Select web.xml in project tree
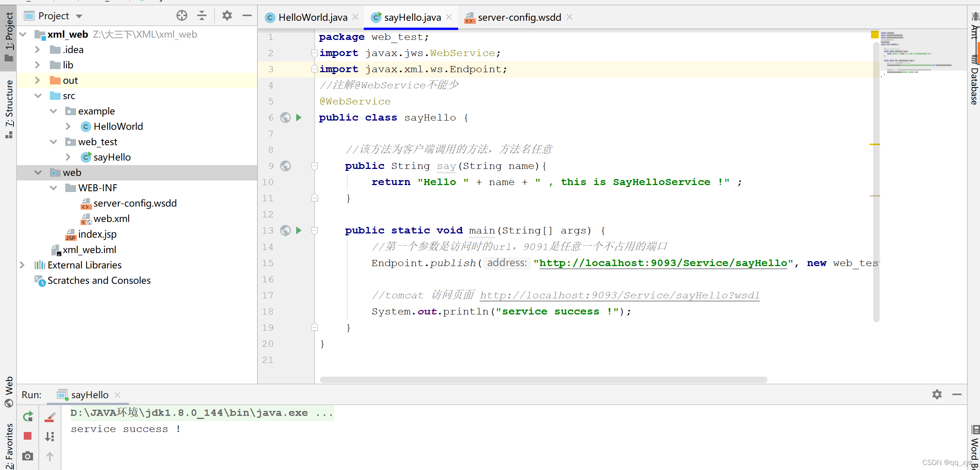 [x=111, y=218]
